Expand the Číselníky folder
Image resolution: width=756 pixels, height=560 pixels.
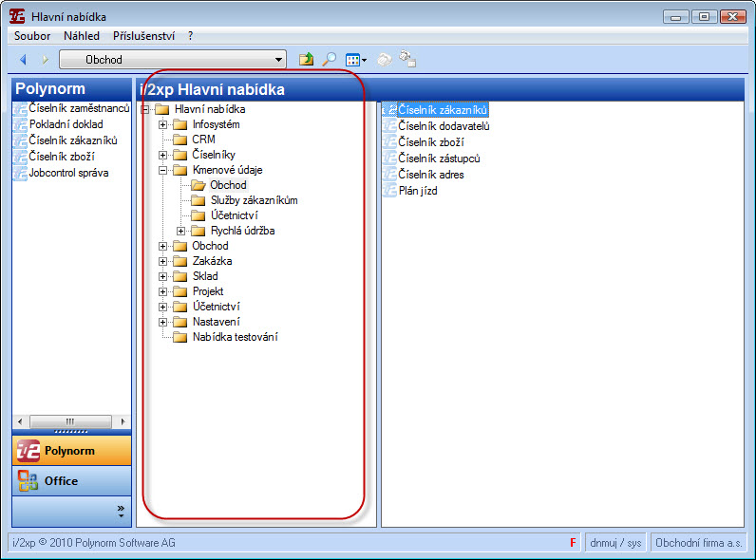[163, 155]
